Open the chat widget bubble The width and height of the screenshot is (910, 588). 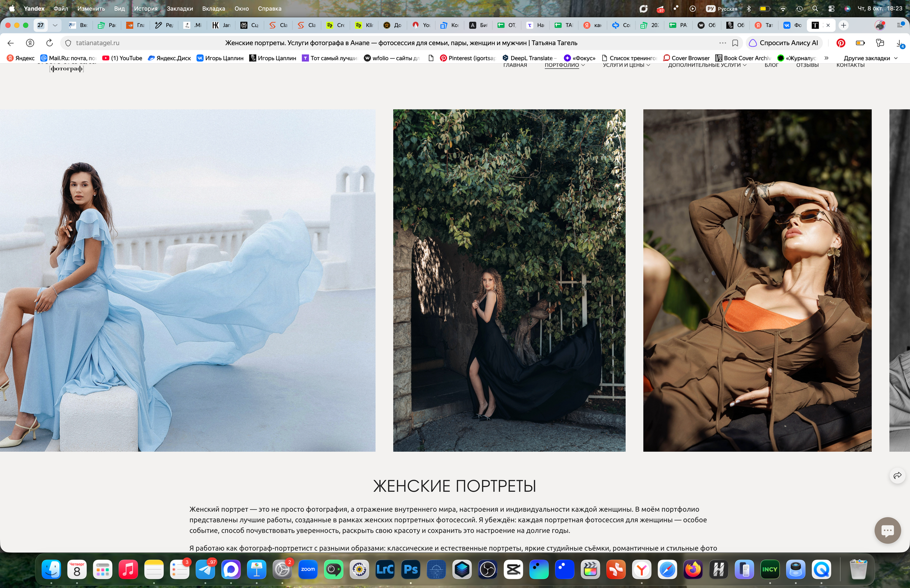pos(888,530)
